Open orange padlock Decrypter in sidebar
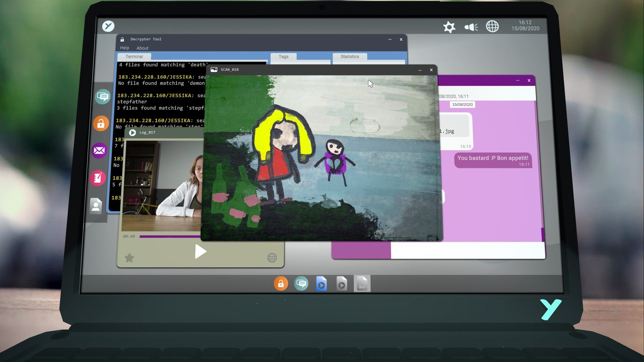The height and width of the screenshot is (362, 644). click(x=101, y=124)
